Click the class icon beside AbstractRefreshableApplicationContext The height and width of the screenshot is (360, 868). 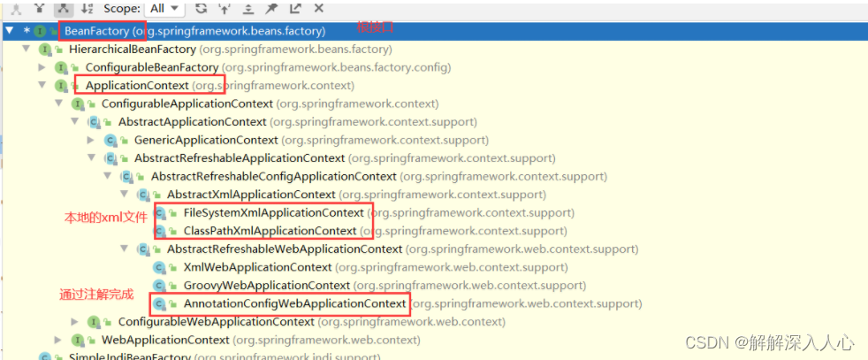110,158
